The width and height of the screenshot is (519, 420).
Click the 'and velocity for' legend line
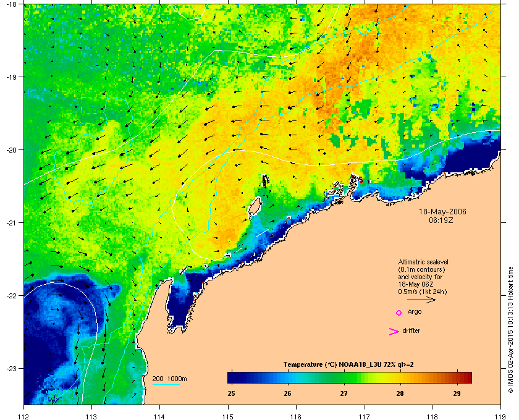tap(420, 277)
